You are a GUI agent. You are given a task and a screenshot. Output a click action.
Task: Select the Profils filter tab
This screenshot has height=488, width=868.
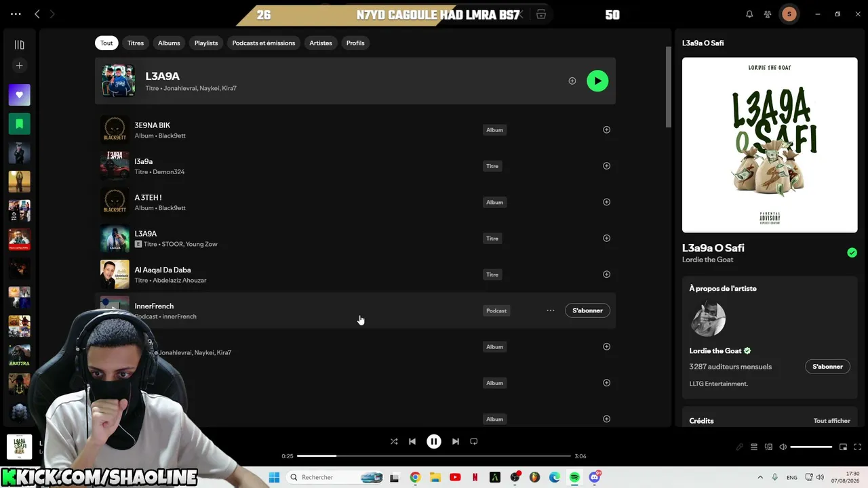pos(355,43)
